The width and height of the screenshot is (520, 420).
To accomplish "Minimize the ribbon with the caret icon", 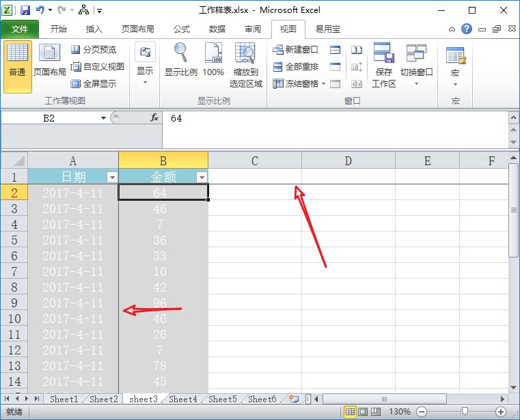I will (x=452, y=29).
